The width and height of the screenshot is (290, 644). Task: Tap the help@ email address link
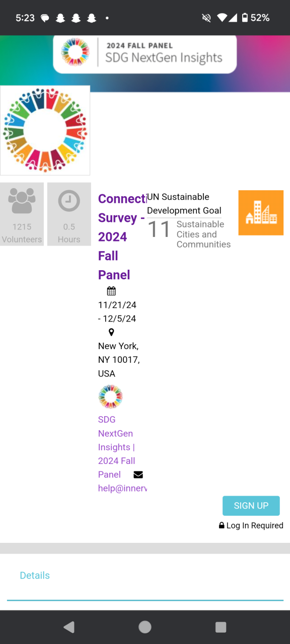coord(122,488)
